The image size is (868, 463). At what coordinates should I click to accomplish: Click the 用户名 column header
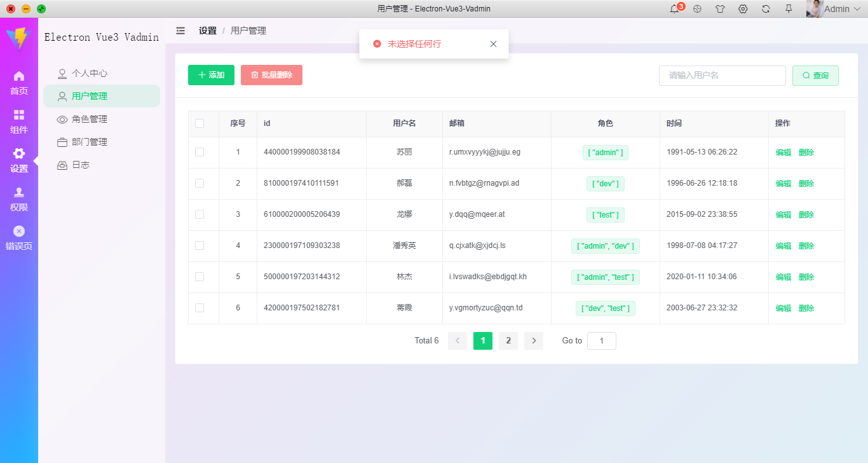[404, 123]
